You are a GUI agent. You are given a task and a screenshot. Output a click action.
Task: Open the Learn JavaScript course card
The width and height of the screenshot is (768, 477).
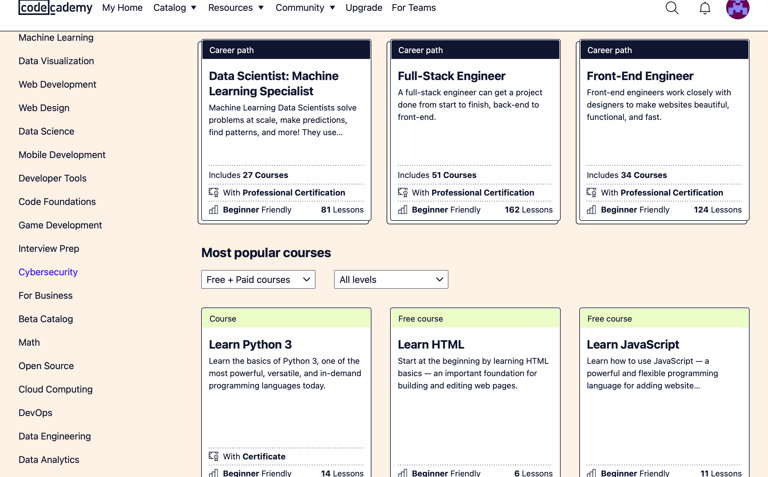[x=664, y=392]
